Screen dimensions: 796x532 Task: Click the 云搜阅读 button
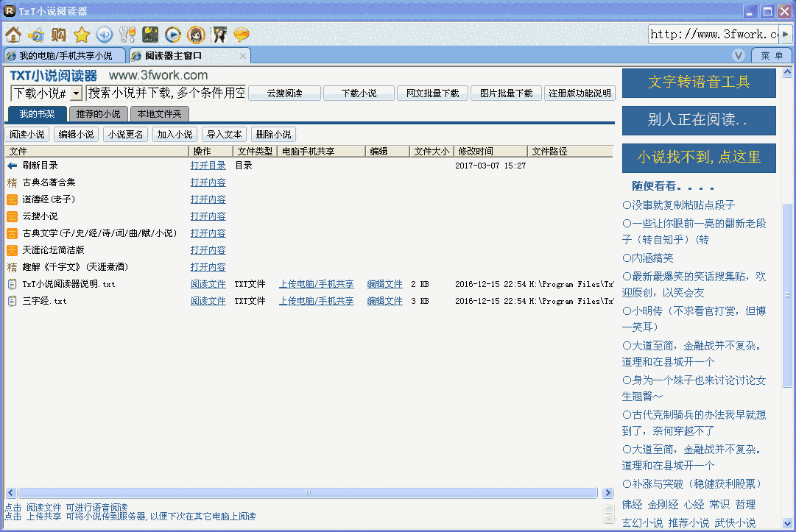[x=286, y=93]
